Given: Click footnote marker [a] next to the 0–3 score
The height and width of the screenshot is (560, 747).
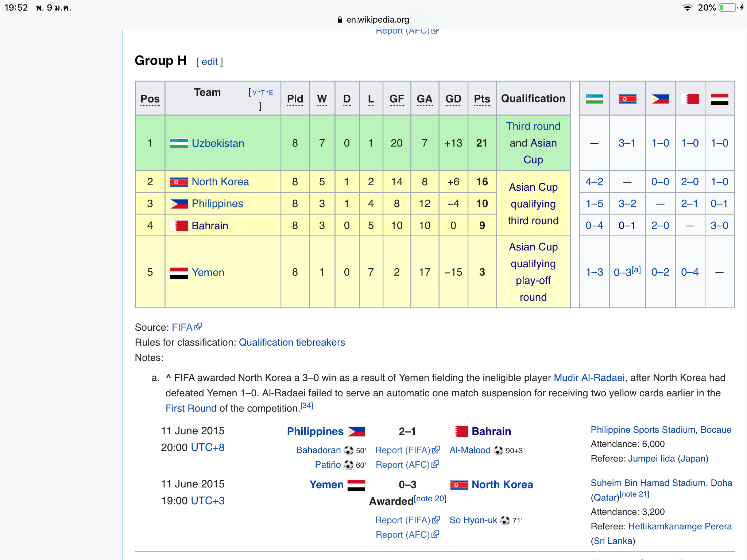Looking at the screenshot, I should [636, 270].
